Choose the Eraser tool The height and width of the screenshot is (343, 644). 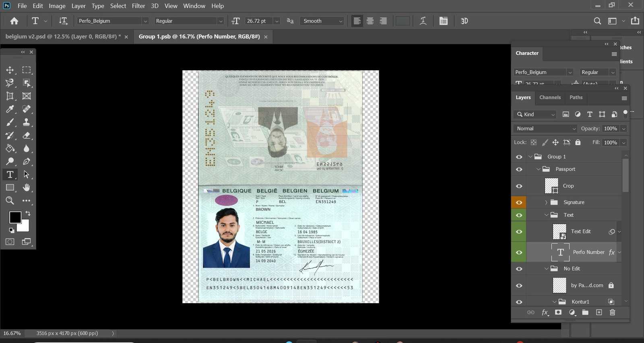pyautogui.click(x=27, y=136)
